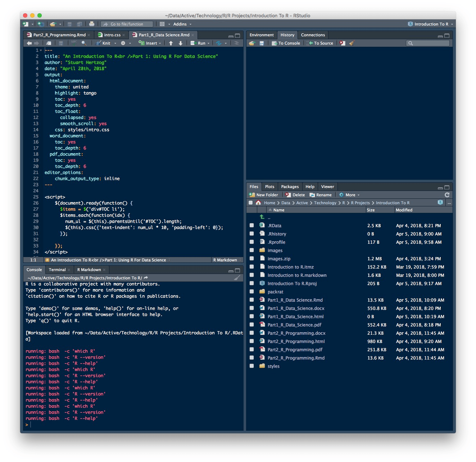Send selected history To Source

click(320, 43)
